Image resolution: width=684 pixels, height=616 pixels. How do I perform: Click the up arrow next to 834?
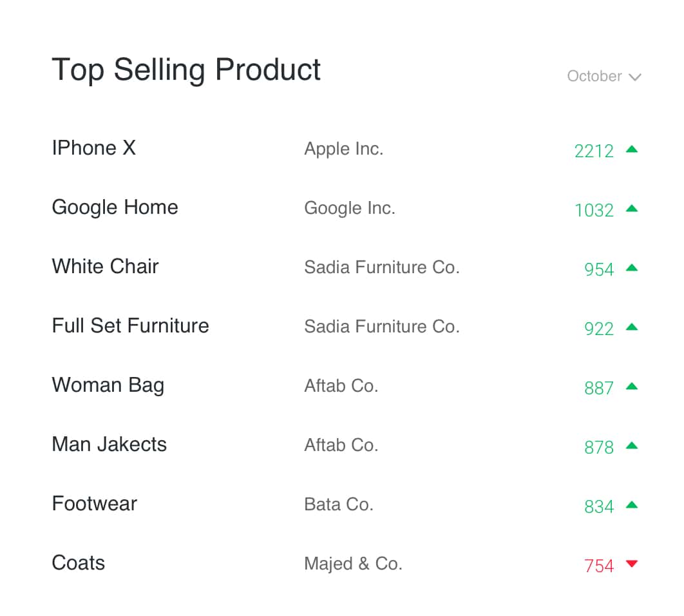coord(632,505)
